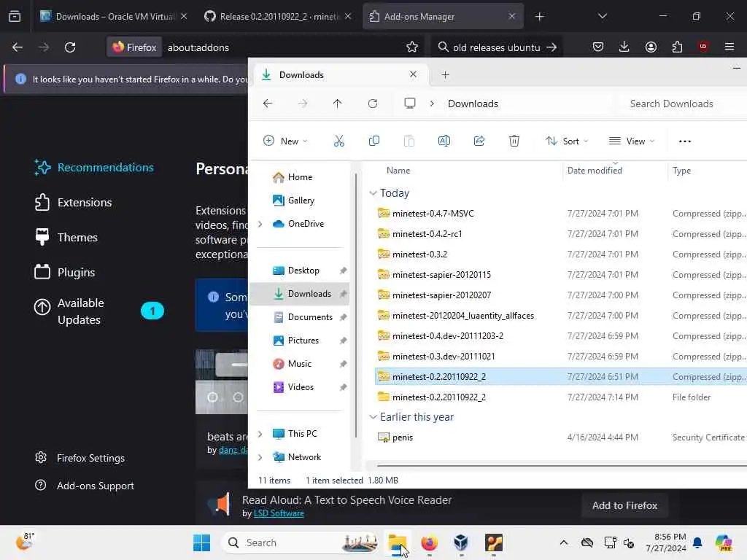
Task: Open the View dropdown menu
Action: click(632, 141)
